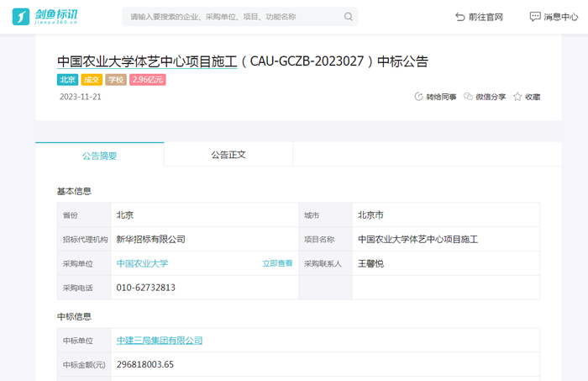Click the 中标单位 label cell
The height and width of the screenshot is (381, 588).
[84, 341]
